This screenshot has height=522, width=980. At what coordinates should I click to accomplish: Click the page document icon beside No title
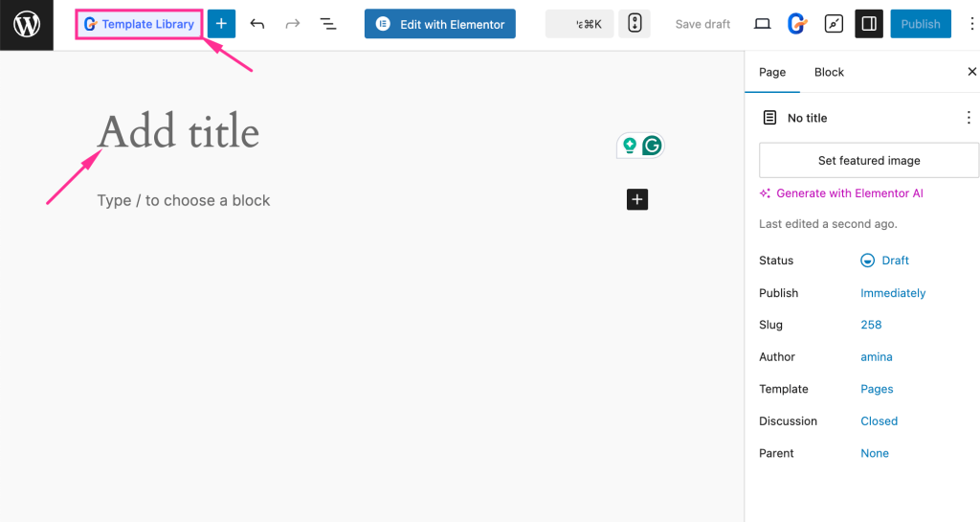pyautogui.click(x=769, y=118)
